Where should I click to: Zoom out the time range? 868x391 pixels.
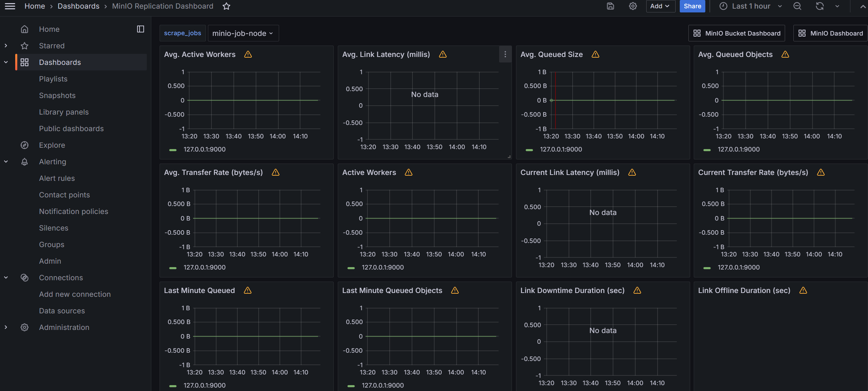(x=797, y=6)
